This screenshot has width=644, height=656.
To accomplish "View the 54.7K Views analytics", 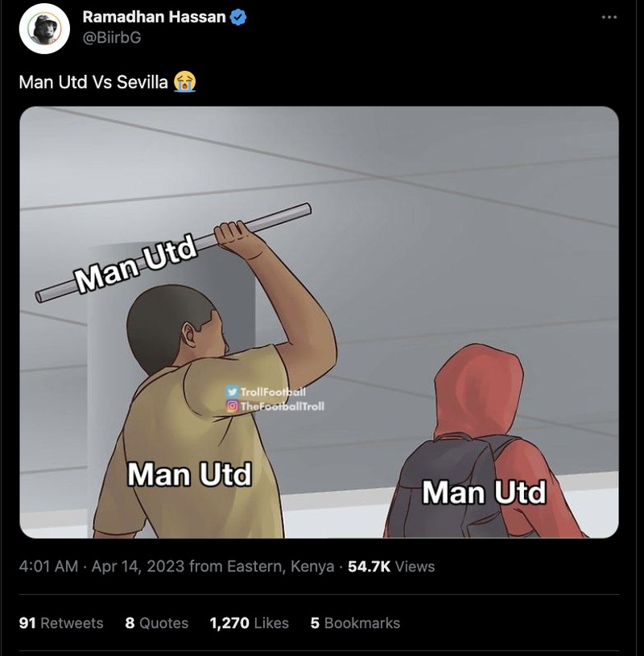I will (x=391, y=567).
